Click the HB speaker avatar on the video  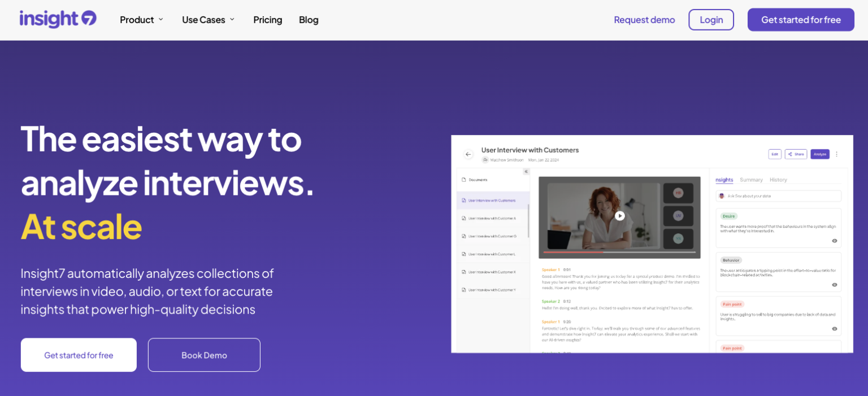point(679,193)
